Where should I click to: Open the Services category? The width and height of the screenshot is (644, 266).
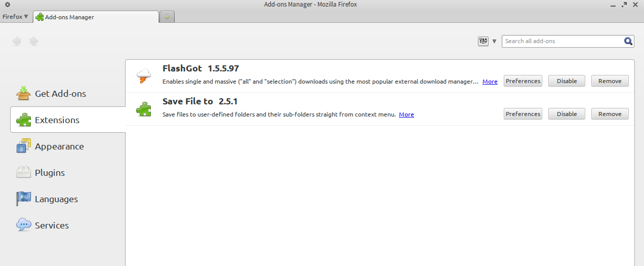click(x=68, y=225)
